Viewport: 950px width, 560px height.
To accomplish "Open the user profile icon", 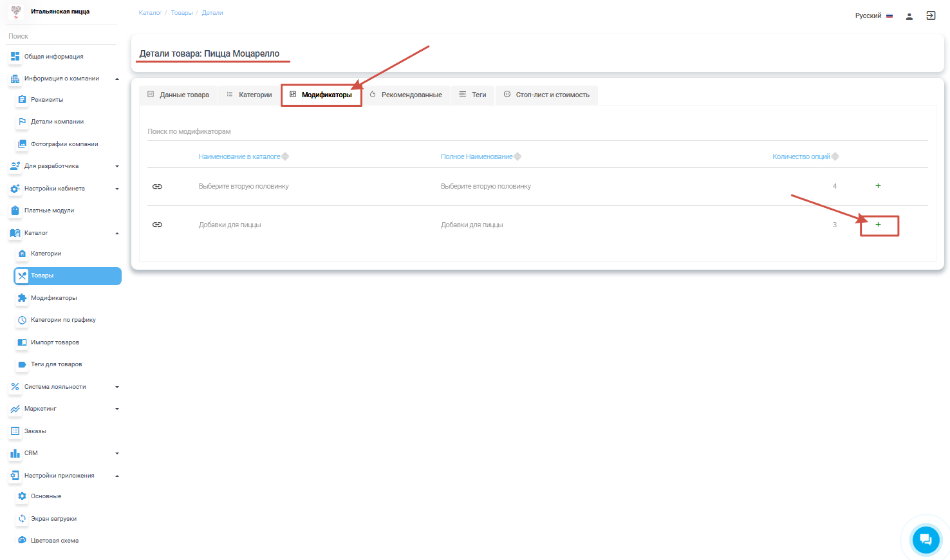I will [x=909, y=16].
